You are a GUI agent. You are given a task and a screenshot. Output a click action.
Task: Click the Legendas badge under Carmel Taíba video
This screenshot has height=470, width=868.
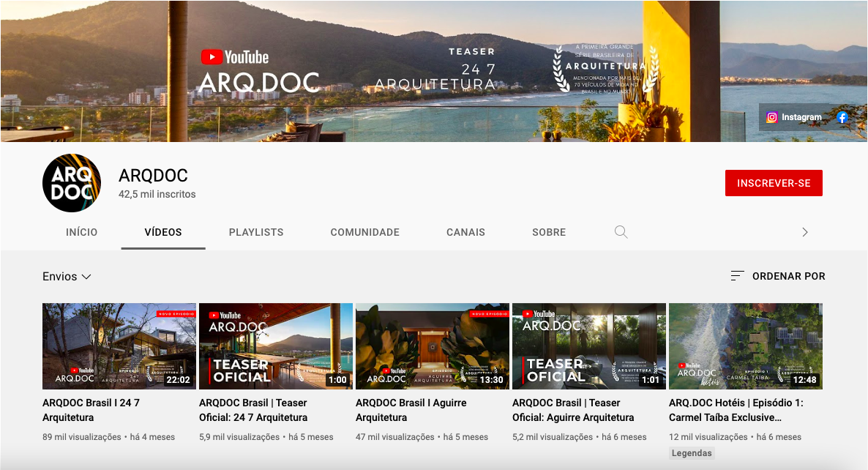(x=692, y=453)
